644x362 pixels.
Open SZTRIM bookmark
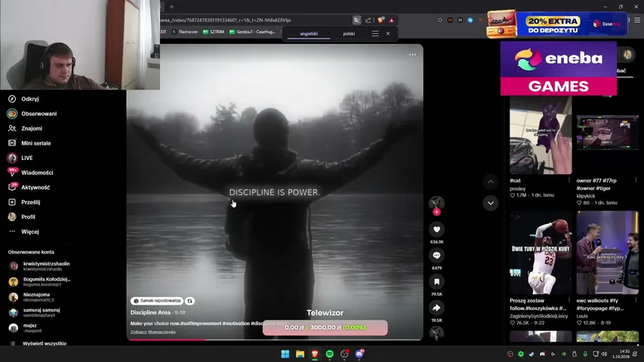(x=214, y=32)
